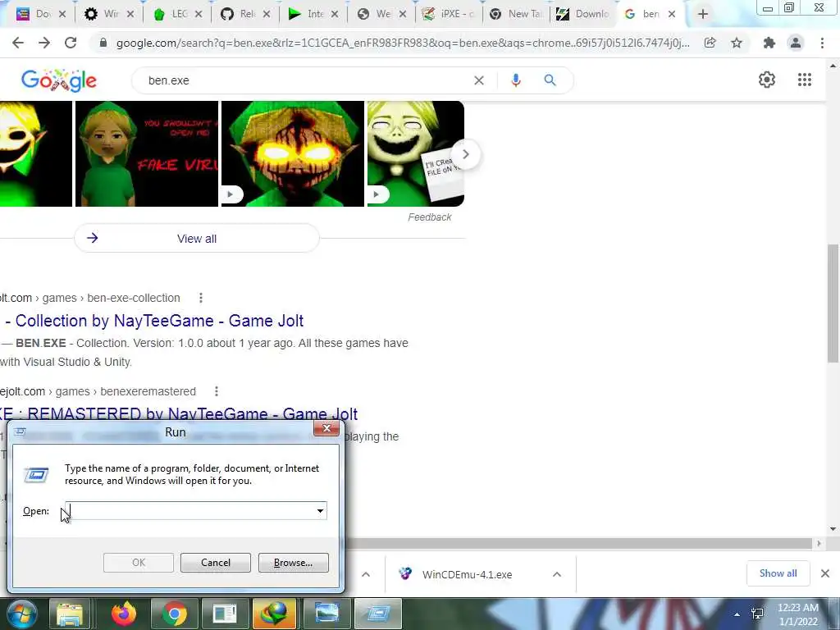Open a new tab with the plus button
The width and height of the screenshot is (840, 630).
coord(703,14)
